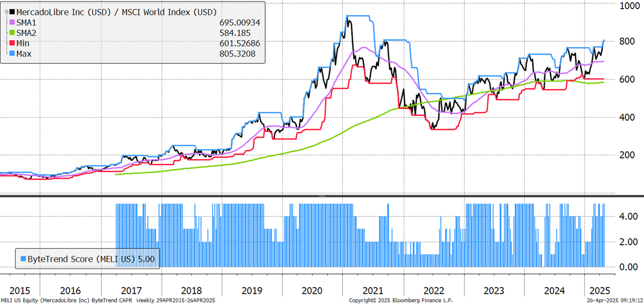Click the 2018 year label on the time axis

point(191,291)
